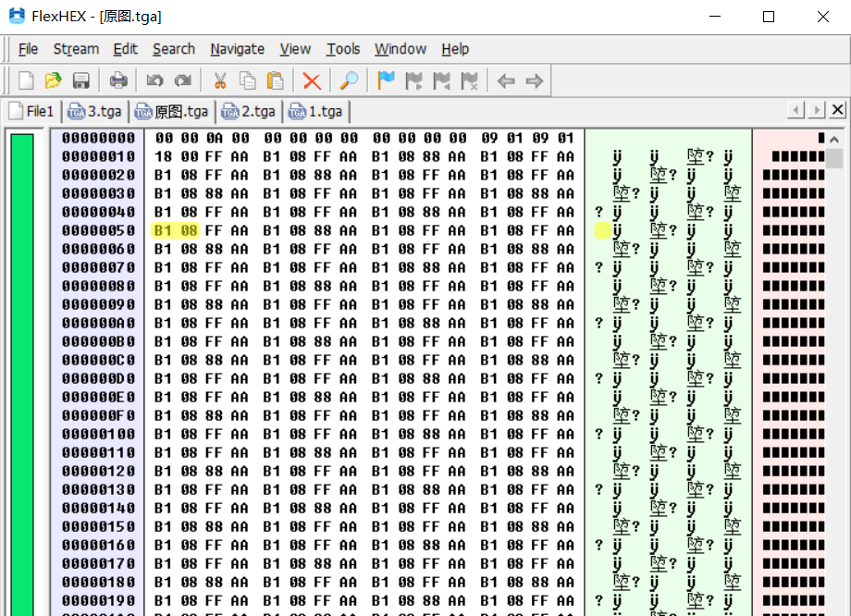This screenshot has width=851, height=616.
Task: Clear bookmarks with flag X icon
Action: (x=469, y=80)
